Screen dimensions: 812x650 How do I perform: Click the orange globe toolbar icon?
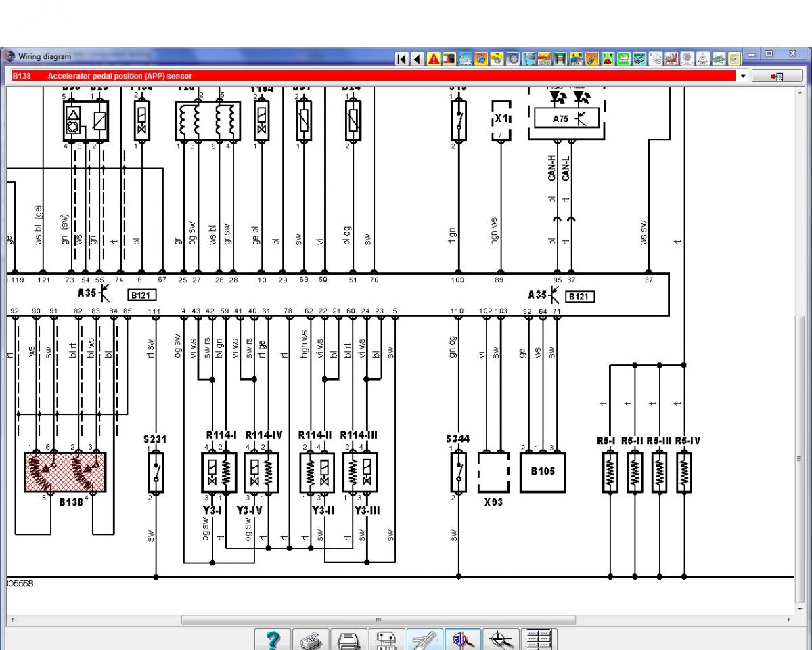[480, 59]
